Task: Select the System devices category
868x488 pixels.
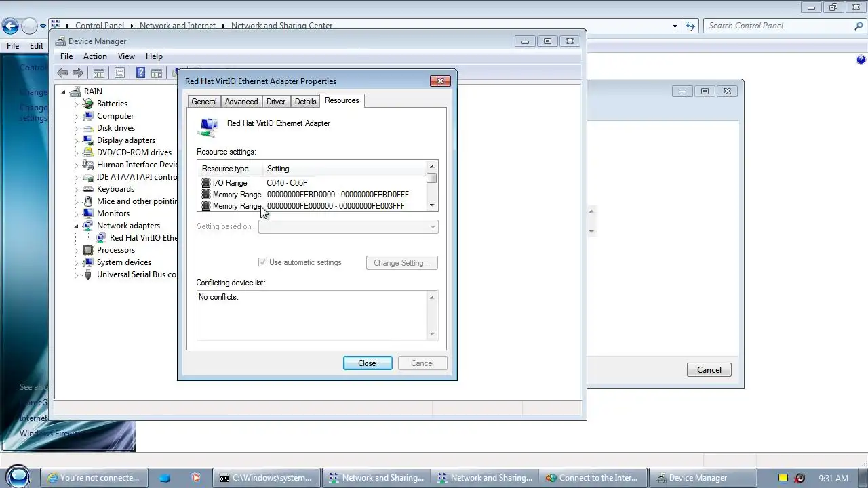Action: pos(124,262)
